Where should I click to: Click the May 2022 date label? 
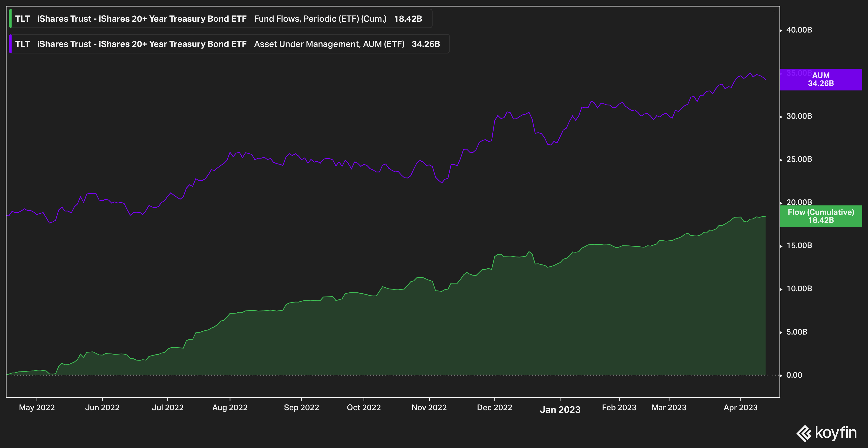click(x=37, y=408)
